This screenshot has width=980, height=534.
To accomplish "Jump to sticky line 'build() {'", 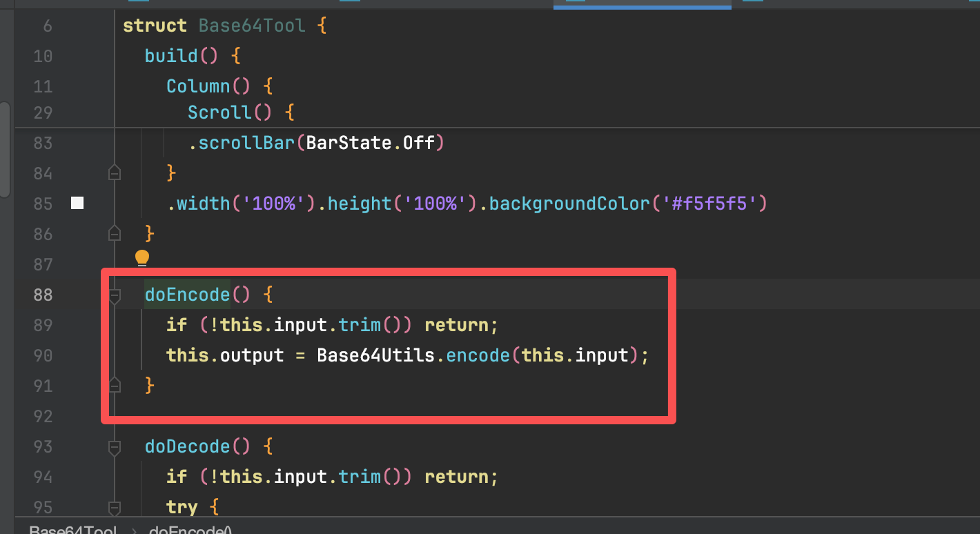I will click(x=193, y=56).
